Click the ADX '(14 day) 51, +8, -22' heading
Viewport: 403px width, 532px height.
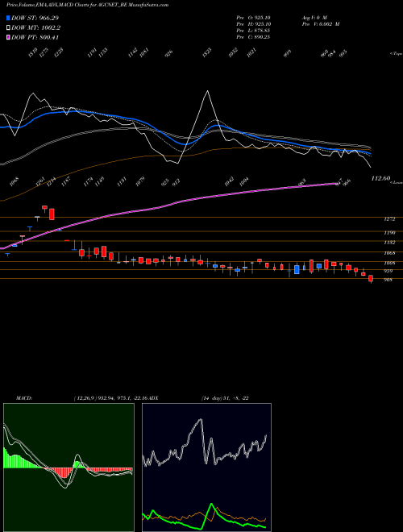pyautogui.click(x=225, y=398)
